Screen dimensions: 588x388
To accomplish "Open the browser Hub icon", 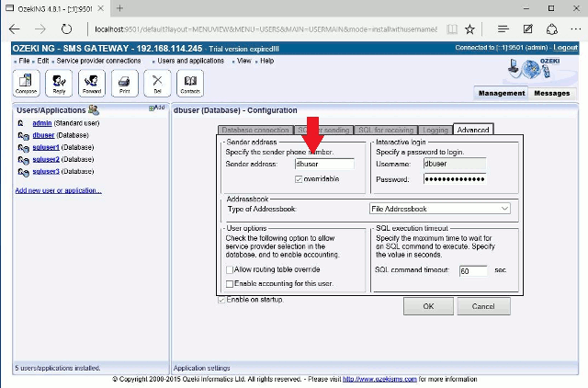I will pos(503,29).
